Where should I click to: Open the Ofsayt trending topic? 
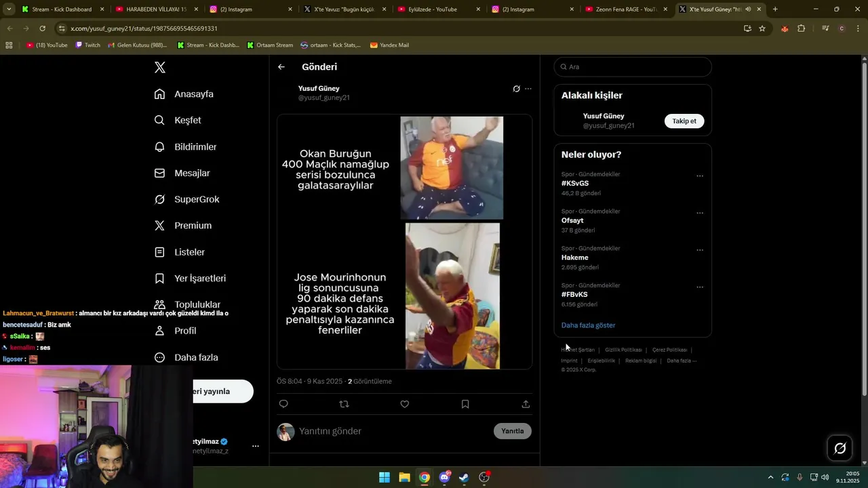[x=572, y=220]
